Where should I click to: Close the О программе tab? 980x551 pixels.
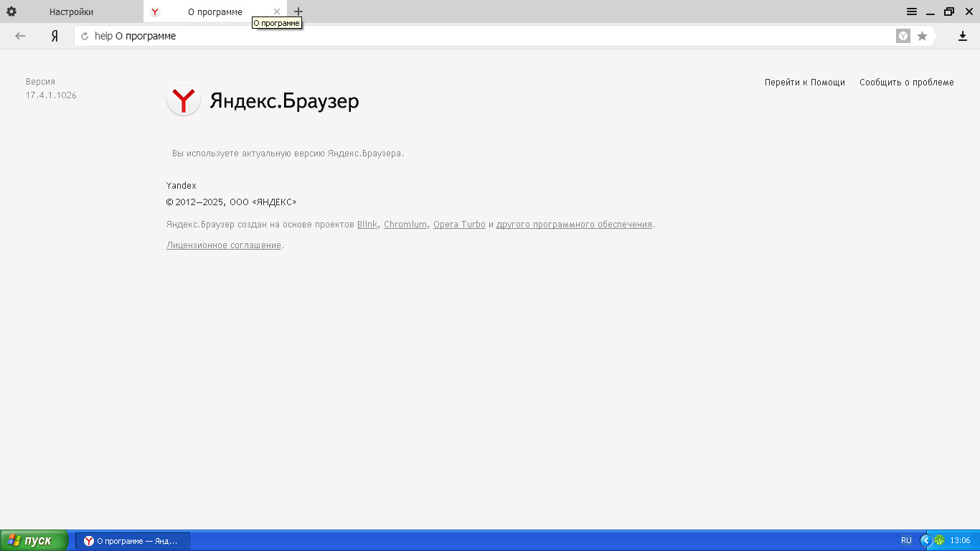[277, 11]
